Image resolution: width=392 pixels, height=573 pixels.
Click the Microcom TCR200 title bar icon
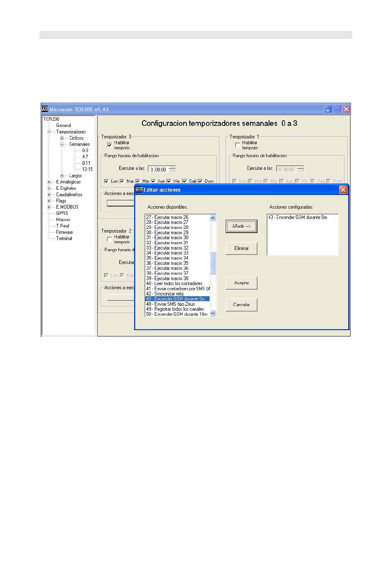(x=45, y=109)
